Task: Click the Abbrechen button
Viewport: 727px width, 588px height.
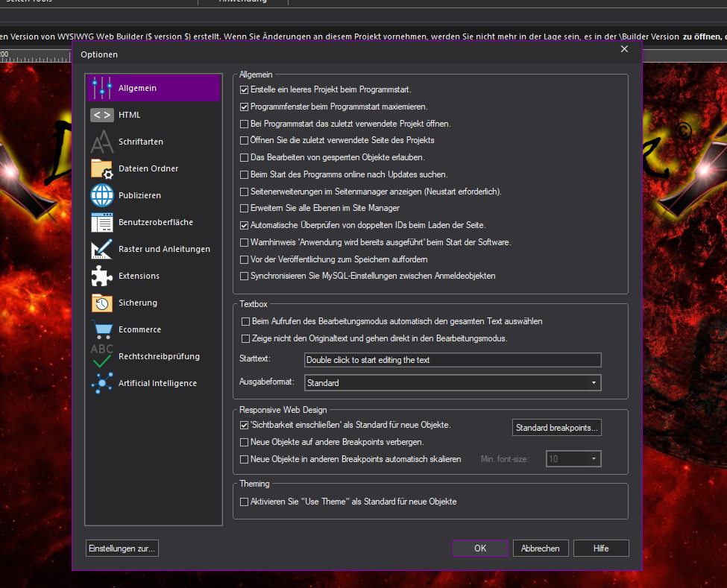Action: point(541,549)
